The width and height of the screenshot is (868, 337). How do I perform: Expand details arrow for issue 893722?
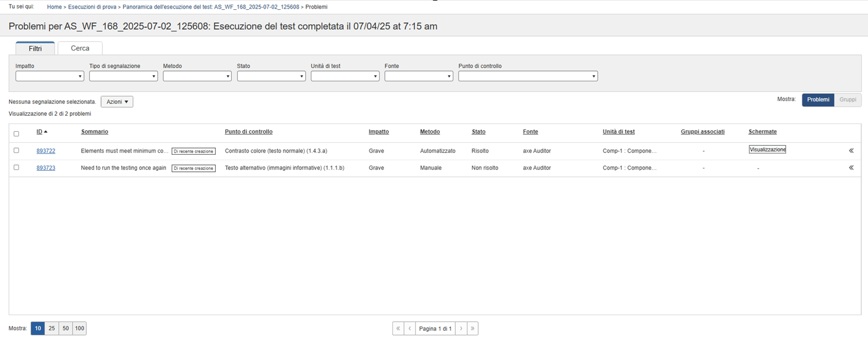[851, 151]
